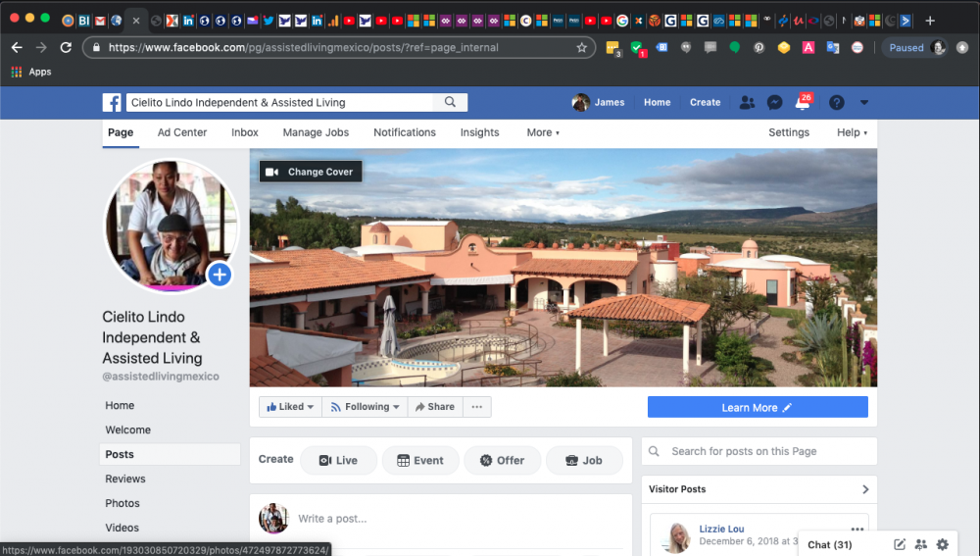Switch to the Insights tab
980x556 pixels.
point(479,132)
